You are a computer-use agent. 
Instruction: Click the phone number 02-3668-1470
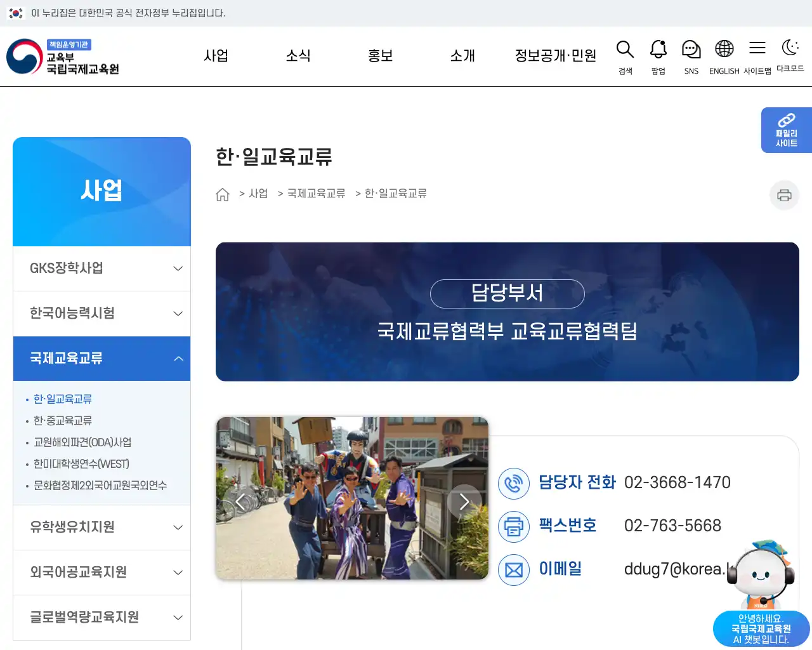click(x=678, y=482)
